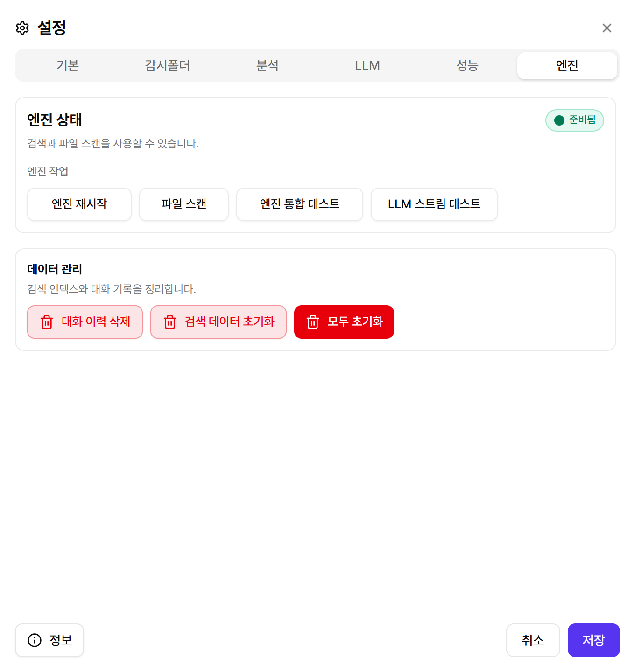Cancel changes with 취소

click(x=533, y=640)
